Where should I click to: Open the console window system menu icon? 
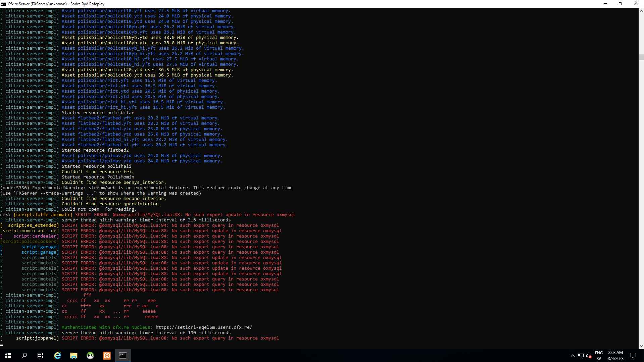click(x=3, y=4)
